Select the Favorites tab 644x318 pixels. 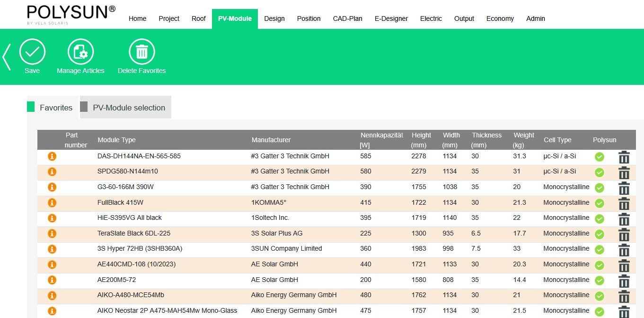point(55,108)
